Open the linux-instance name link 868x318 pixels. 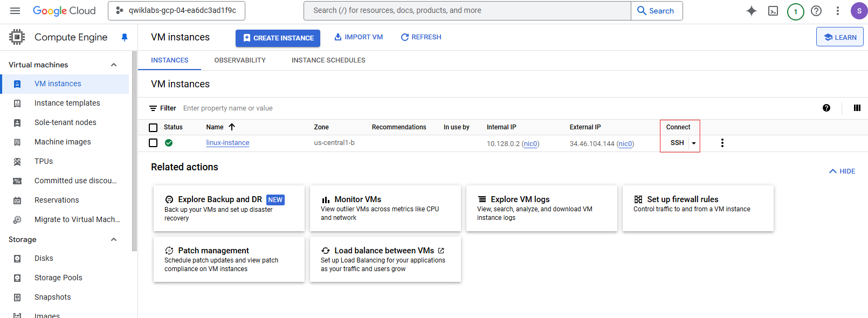point(228,143)
